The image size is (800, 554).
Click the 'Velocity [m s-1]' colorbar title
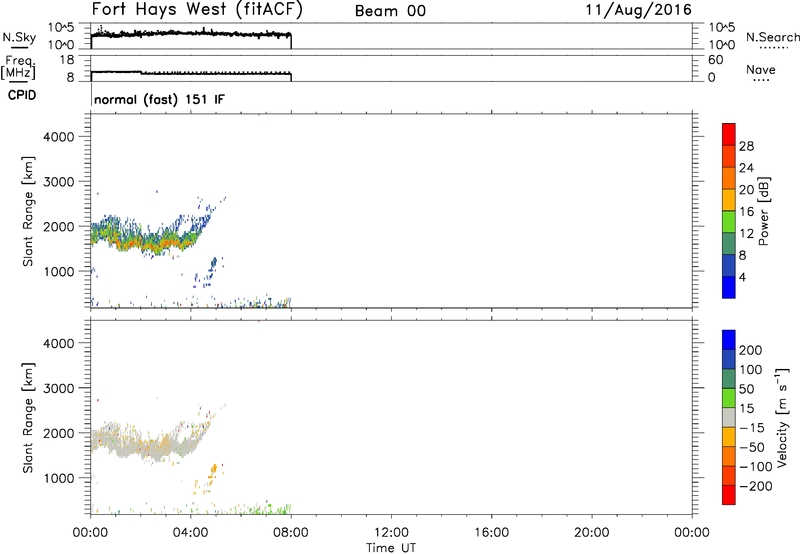tap(781, 417)
